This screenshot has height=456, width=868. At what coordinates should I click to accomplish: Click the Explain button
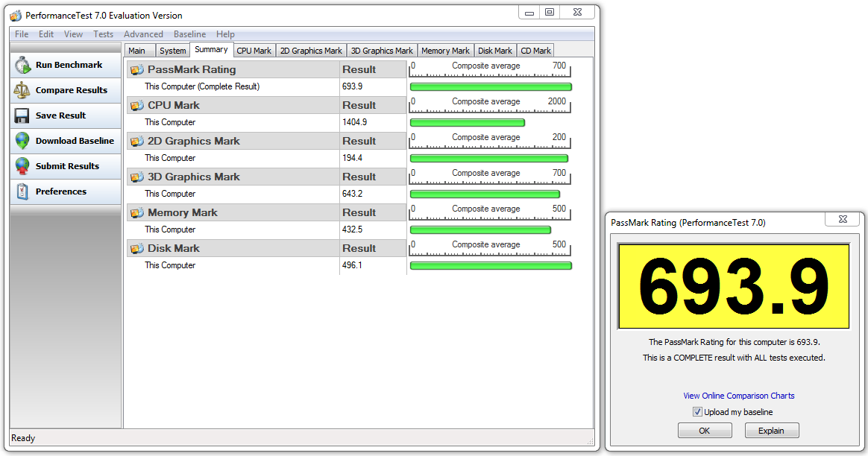pos(772,431)
